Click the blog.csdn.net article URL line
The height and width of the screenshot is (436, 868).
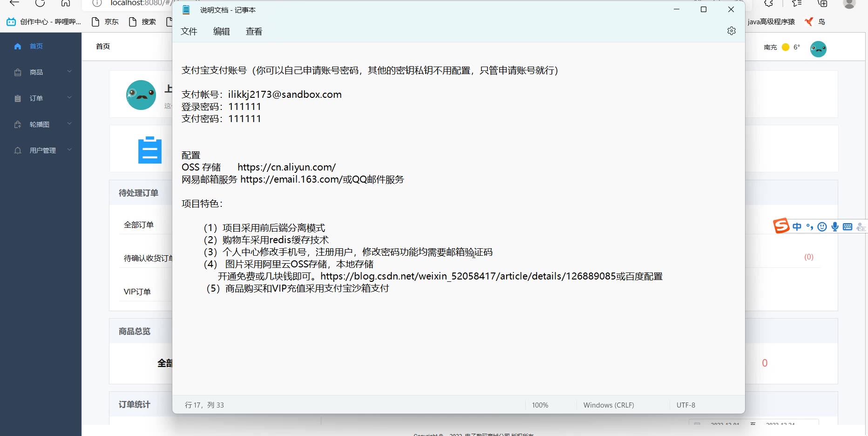point(440,276)
